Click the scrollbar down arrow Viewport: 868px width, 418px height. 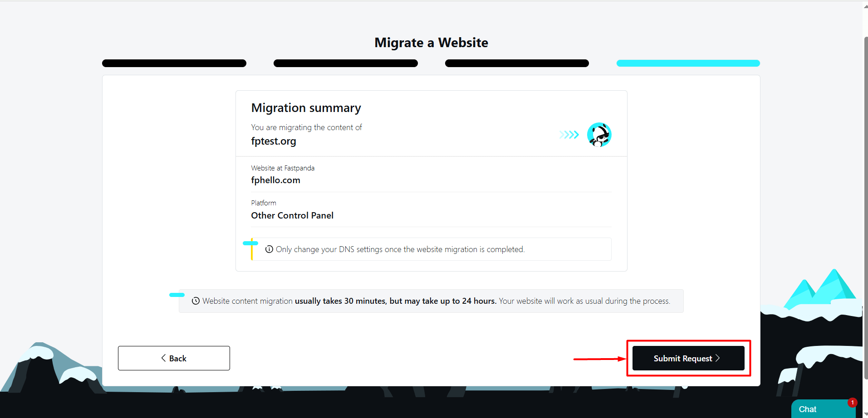coord(865,414)
